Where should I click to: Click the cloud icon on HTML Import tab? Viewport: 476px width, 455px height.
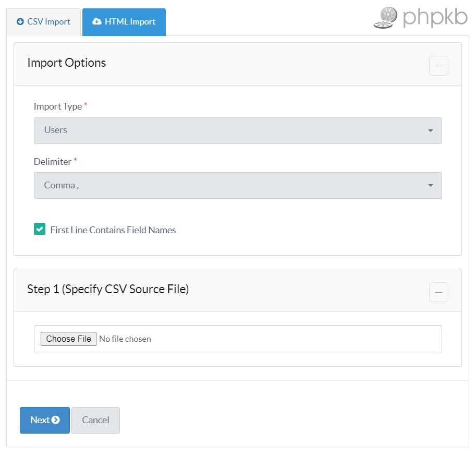(96, 22)
